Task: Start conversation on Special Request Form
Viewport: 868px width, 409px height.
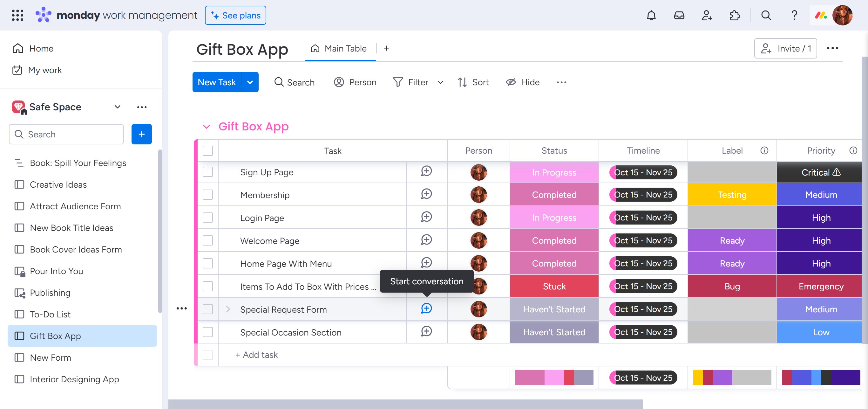Action: pyautogui.click(x=426, y=308)
